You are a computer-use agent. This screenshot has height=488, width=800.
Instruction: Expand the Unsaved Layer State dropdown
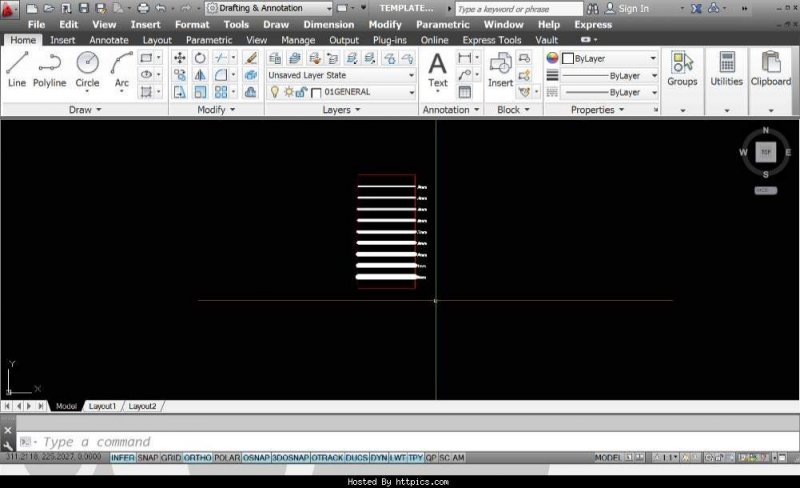(x=341, y=75)
